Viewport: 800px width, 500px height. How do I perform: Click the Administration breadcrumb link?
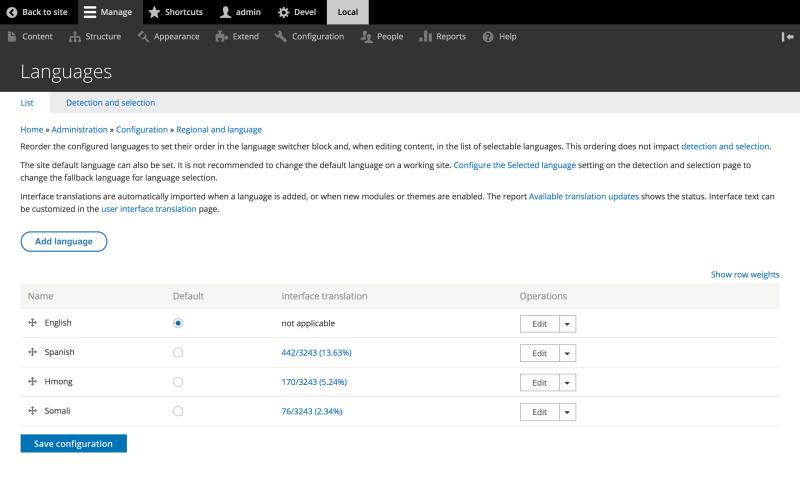coord(80,130)
